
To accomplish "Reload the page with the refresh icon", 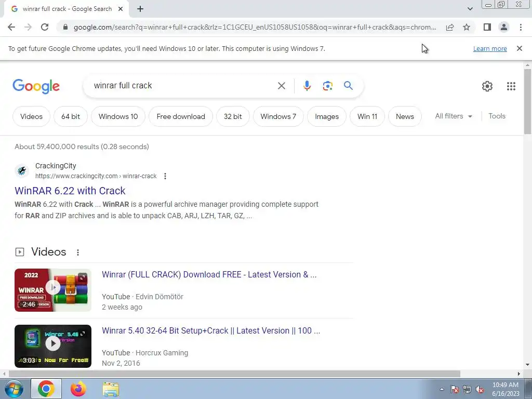I will (45, 27).
